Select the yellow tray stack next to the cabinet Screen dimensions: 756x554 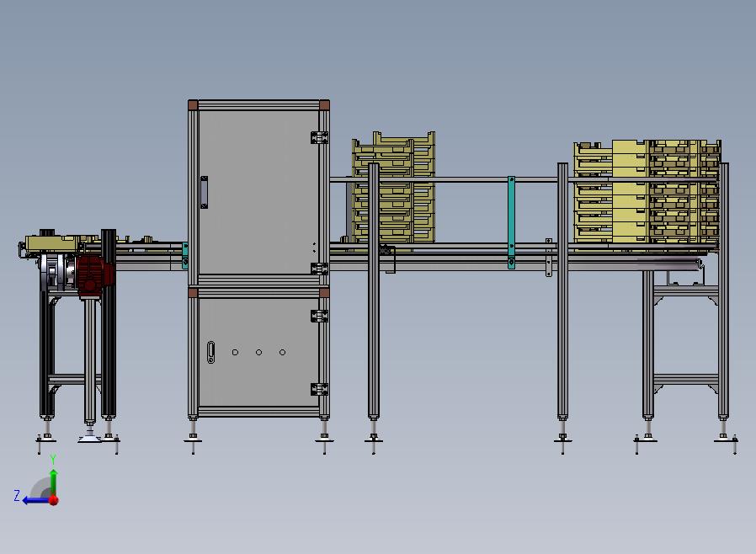pyautogui.click(x=393, y=188)
